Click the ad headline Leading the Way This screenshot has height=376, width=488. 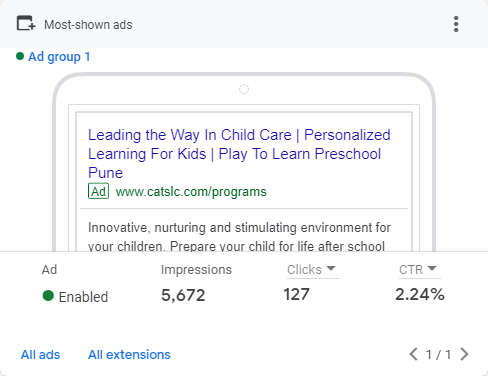click(239, 154)
